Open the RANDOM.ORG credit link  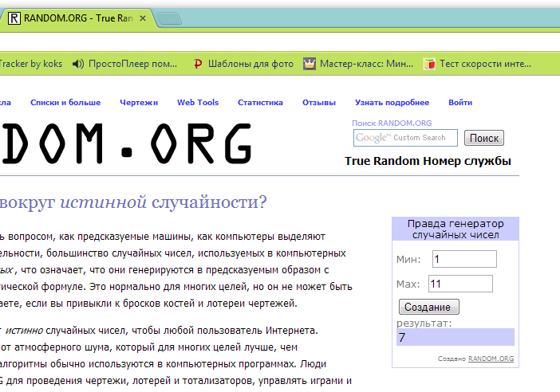click(491, 359)
